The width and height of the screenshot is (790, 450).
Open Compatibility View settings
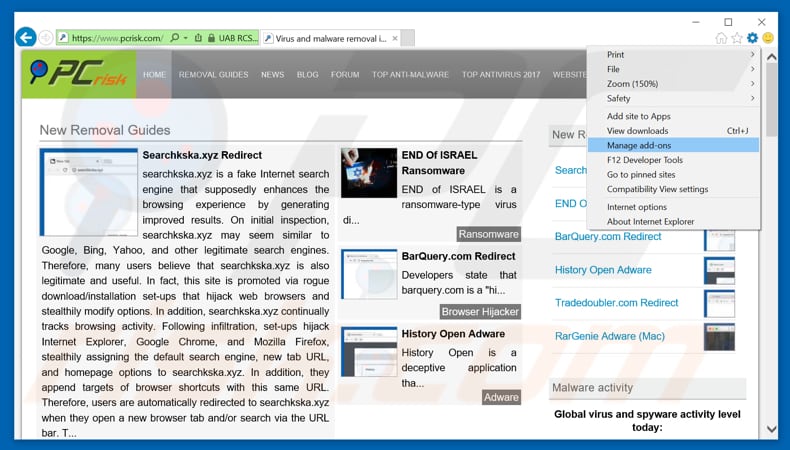[x=674, y=189]
